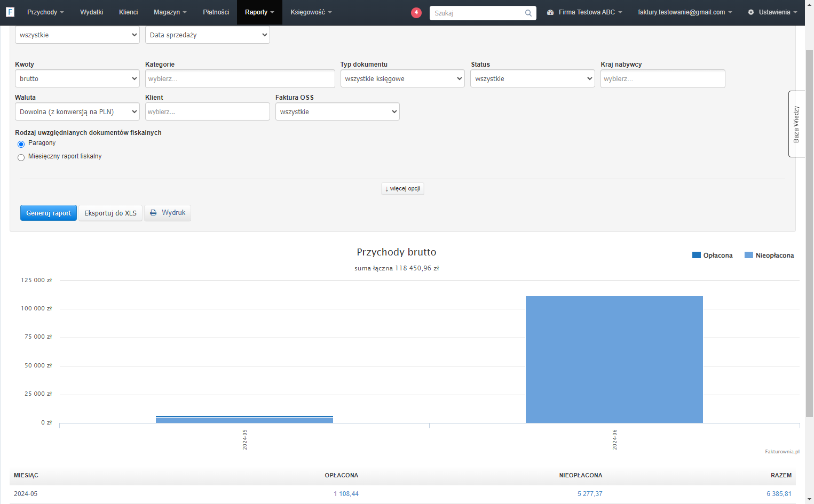Click the Klient input field
The image size is (814, 504).
point(208,111)
